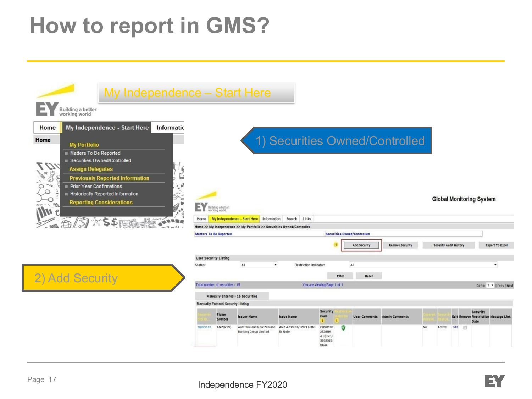Click the Edit link in ANZ row
Screen dimensions: 532x399
[455, 327]
